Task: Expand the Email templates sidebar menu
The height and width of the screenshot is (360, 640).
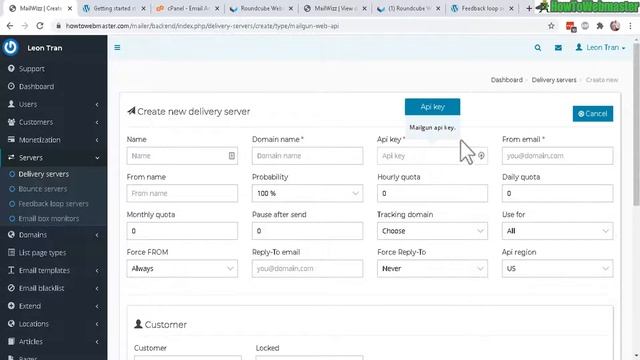Action: point(53,270)
